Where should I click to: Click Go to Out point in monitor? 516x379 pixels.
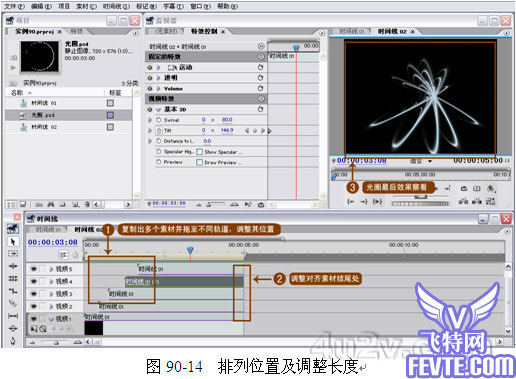(364, 201)
